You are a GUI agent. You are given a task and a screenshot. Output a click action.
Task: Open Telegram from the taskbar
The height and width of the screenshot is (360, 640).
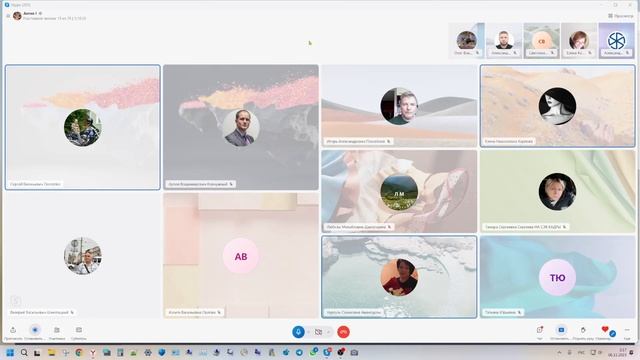[299, 353]
